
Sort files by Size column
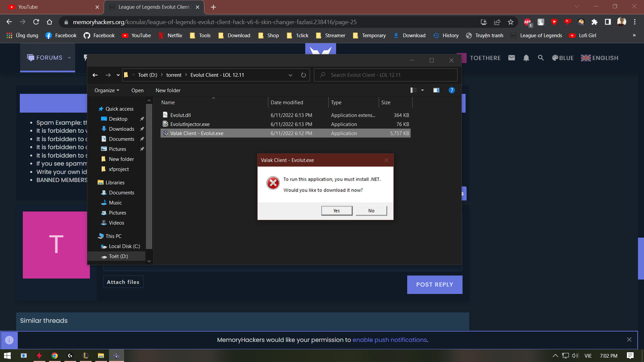pos(395,103)
